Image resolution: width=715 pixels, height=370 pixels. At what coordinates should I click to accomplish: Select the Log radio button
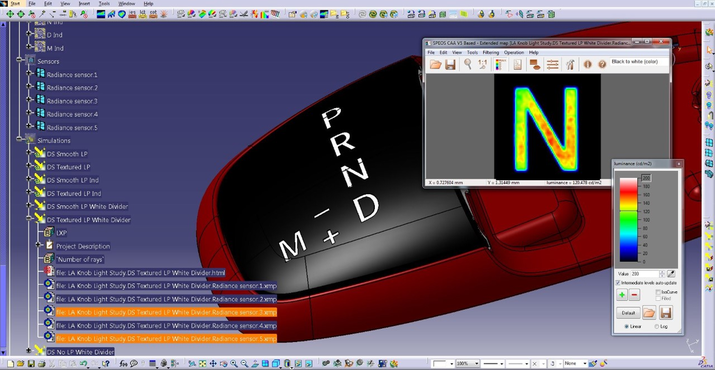[657, 326]
